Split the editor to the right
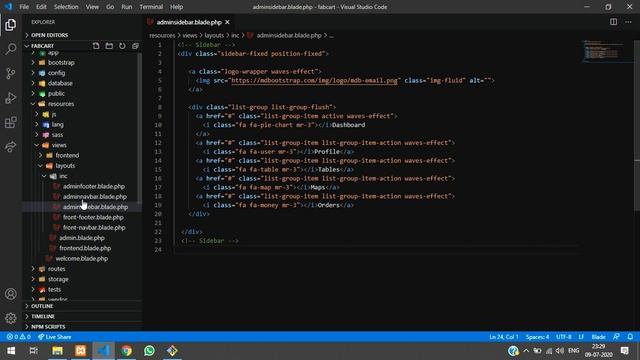The image size is (640, 360). point(613,22)
